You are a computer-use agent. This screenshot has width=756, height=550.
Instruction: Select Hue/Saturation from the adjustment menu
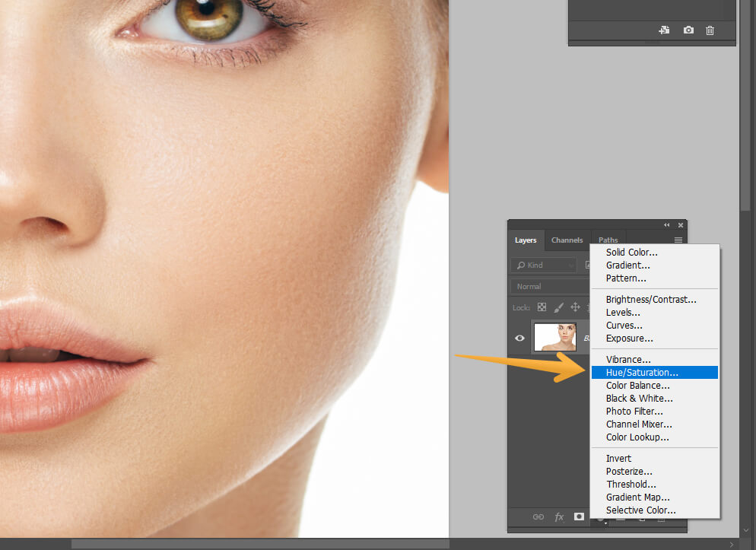641,372
